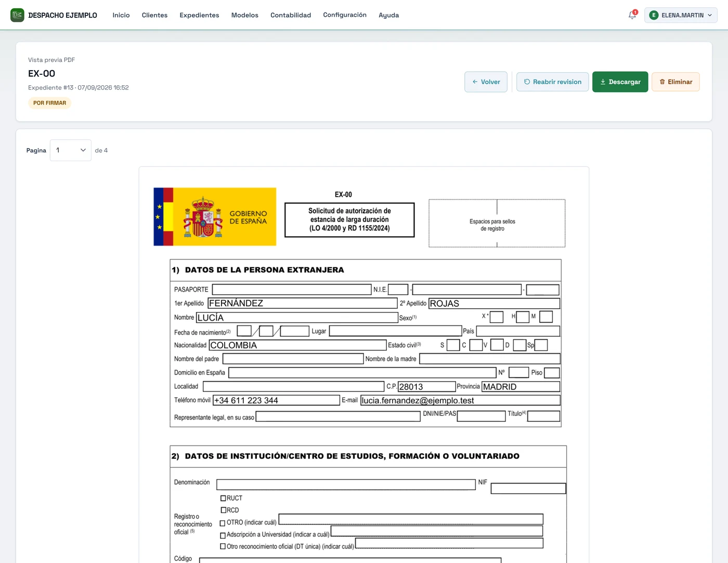Open the ELENA.MARTIN user menu chevron

(x=710, y=15)
